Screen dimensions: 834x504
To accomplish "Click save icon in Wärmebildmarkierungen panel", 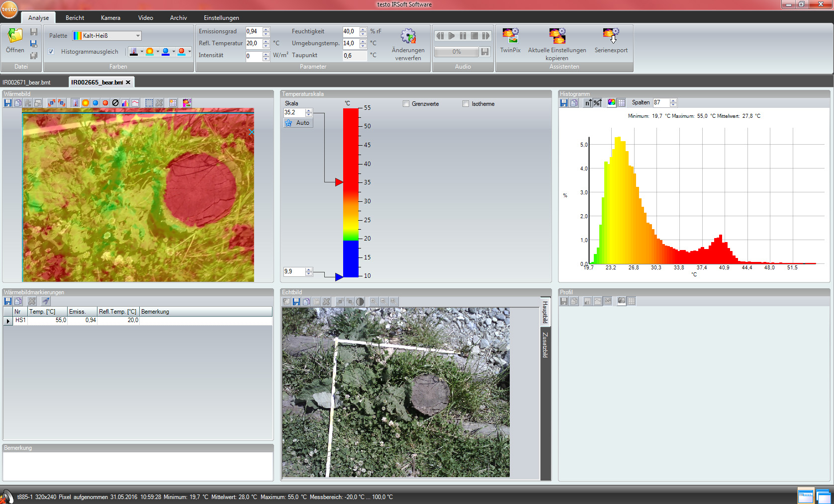I will pyautogui.click(x=8, y=301).
